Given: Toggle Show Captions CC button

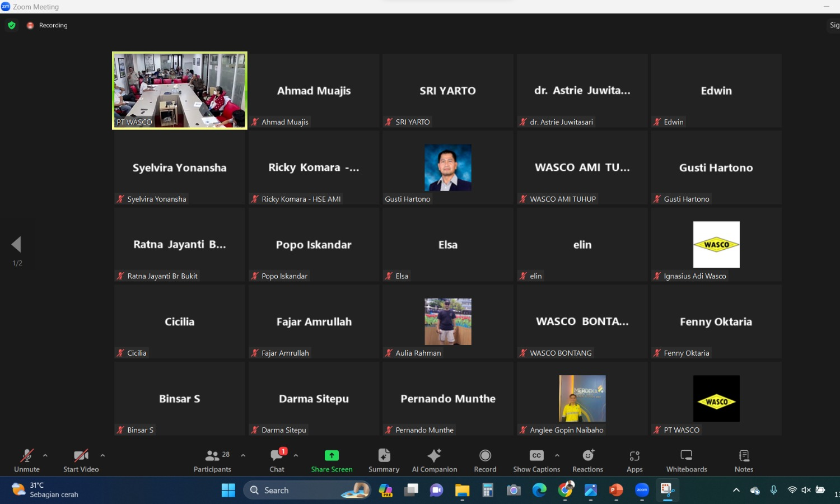Looking at the screenshot, I should (x=536, y=460).
